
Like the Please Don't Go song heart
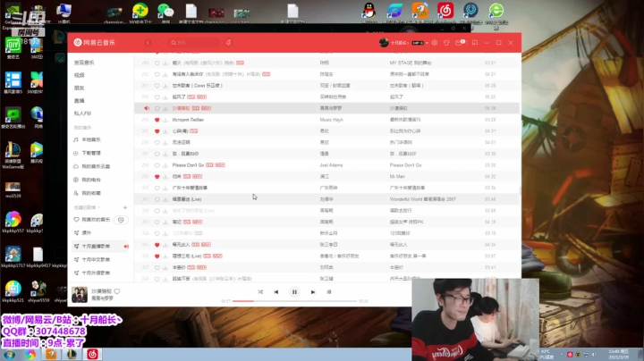[157, 165]
